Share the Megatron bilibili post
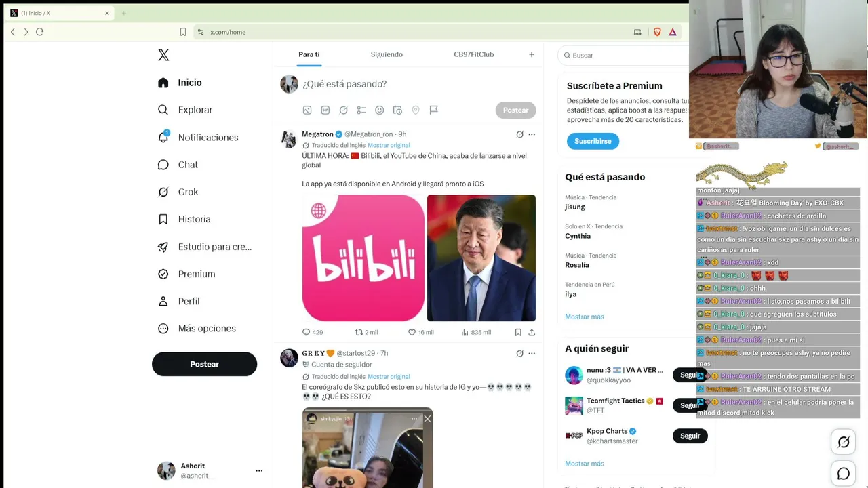 [x=532, y=332]
